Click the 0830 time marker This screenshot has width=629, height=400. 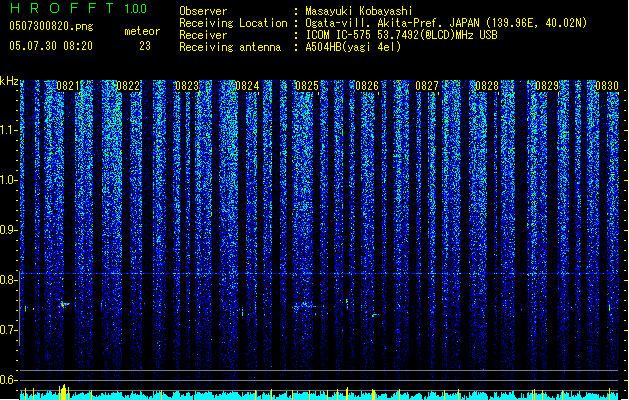[607, 86]
